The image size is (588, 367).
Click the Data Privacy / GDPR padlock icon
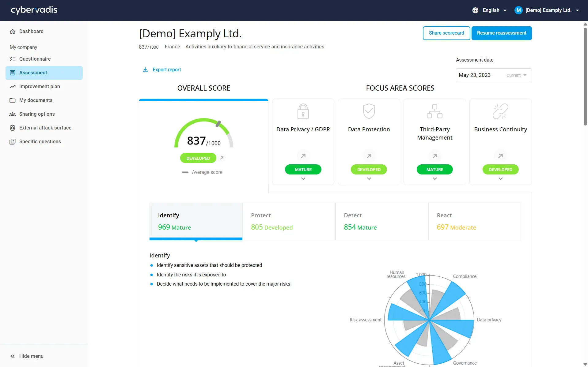pyautogui.click(x=303, y=111)
